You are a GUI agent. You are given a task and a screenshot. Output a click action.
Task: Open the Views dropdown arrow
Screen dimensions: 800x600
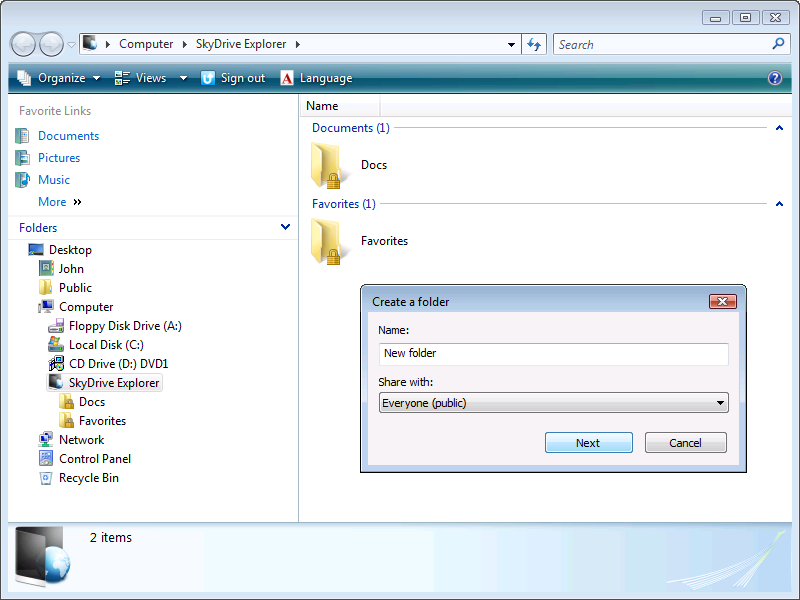(x=183, y=78)
